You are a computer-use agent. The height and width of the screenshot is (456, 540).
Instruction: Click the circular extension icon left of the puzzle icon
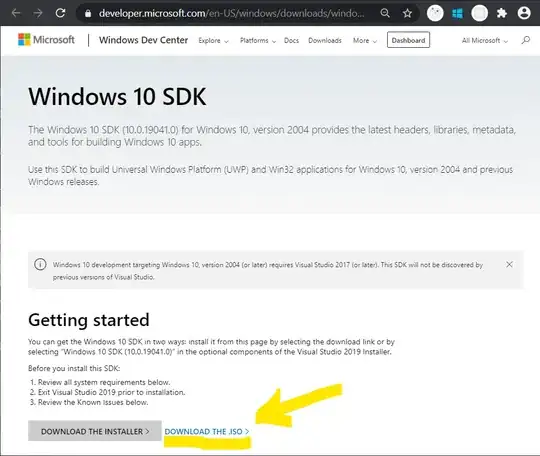point(480,13)
